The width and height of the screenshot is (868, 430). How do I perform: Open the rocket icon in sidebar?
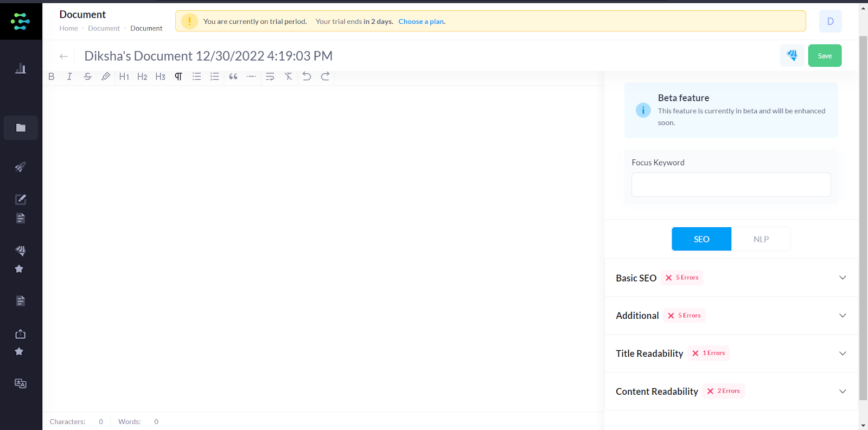click(x=21, y=167)
